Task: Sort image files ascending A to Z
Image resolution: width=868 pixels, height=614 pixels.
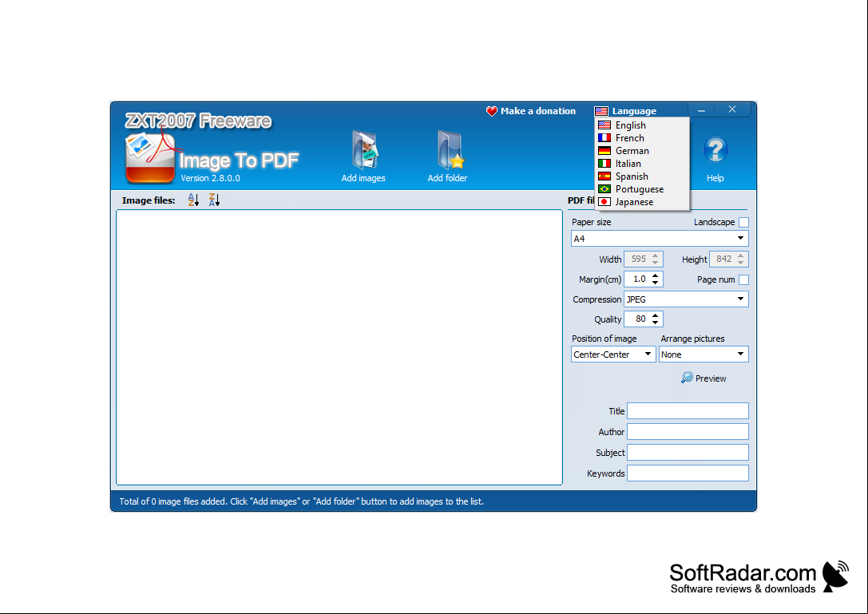Action: point(193,200)
